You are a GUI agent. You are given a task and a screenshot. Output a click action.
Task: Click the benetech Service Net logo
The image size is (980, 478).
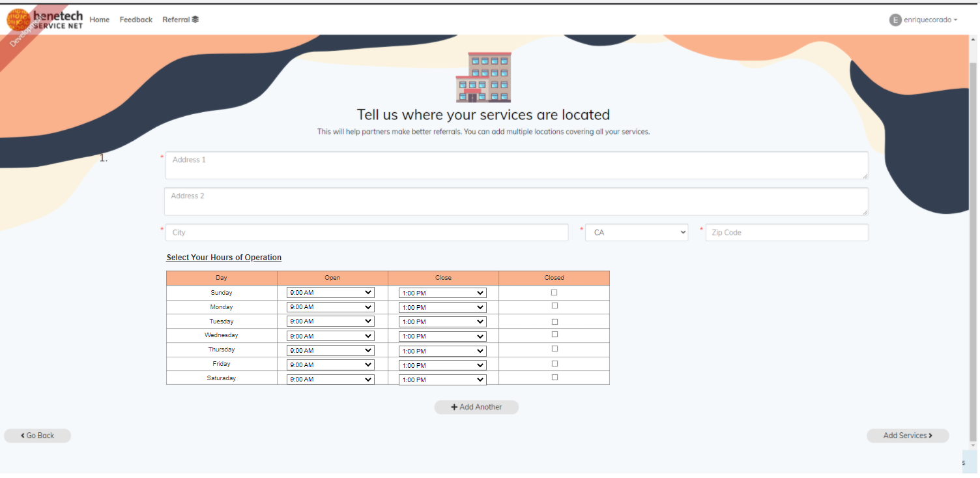point(46,20)
